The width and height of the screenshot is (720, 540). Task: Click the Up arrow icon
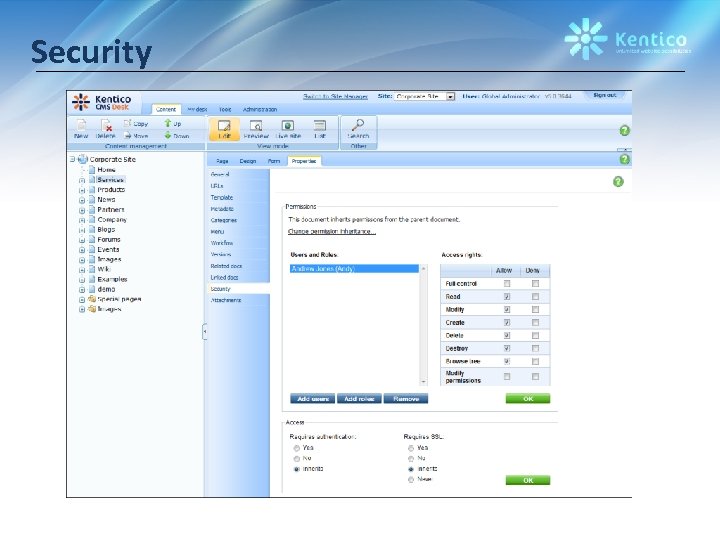(x=168, y=123)
